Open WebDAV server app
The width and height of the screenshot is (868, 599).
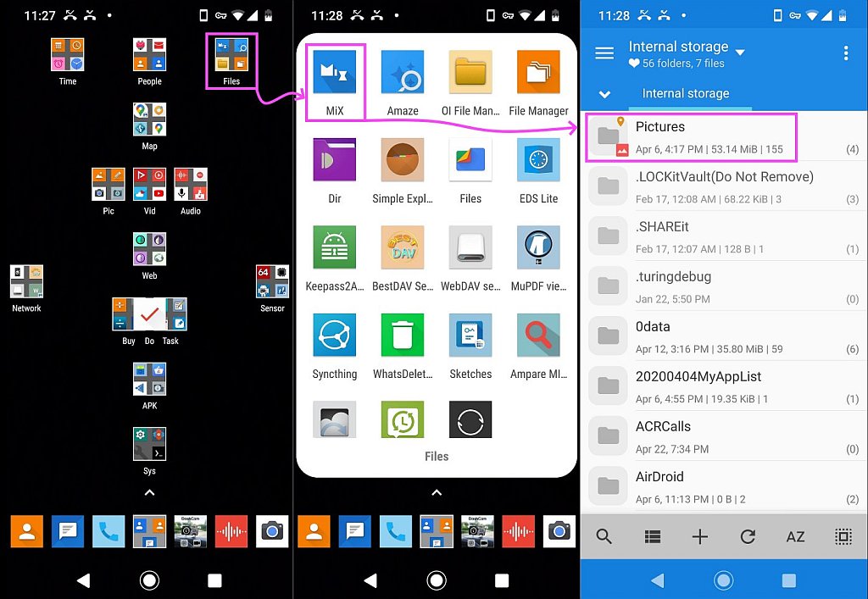[x=470, y=247]
